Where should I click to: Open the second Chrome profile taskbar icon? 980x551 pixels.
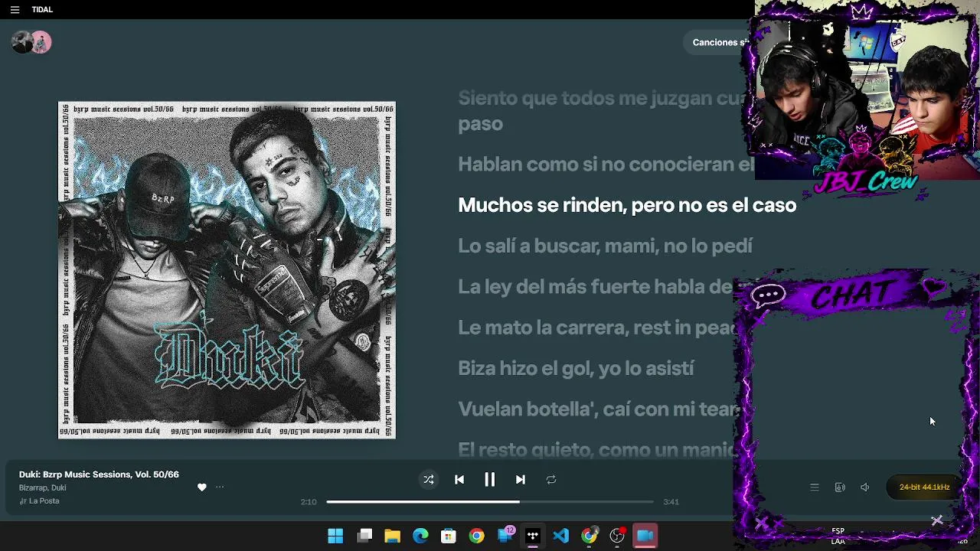(x=590, y=536)
